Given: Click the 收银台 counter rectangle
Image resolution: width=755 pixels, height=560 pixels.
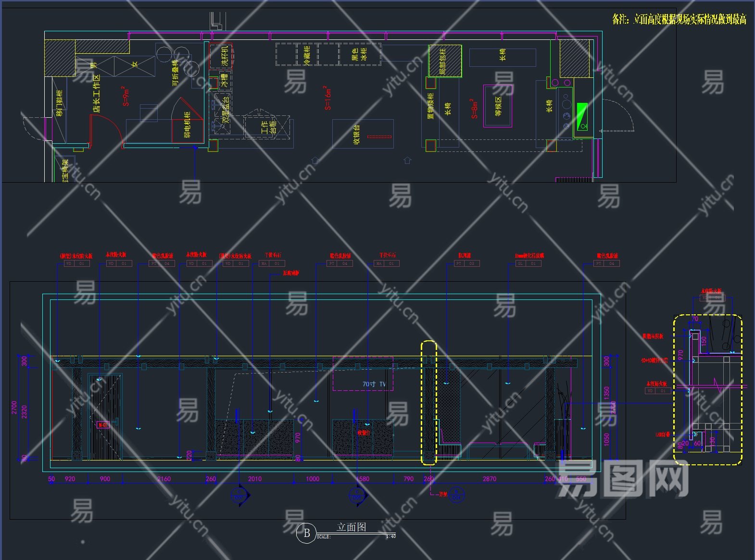Looking at the screenshot, I should tap(363, 134).
